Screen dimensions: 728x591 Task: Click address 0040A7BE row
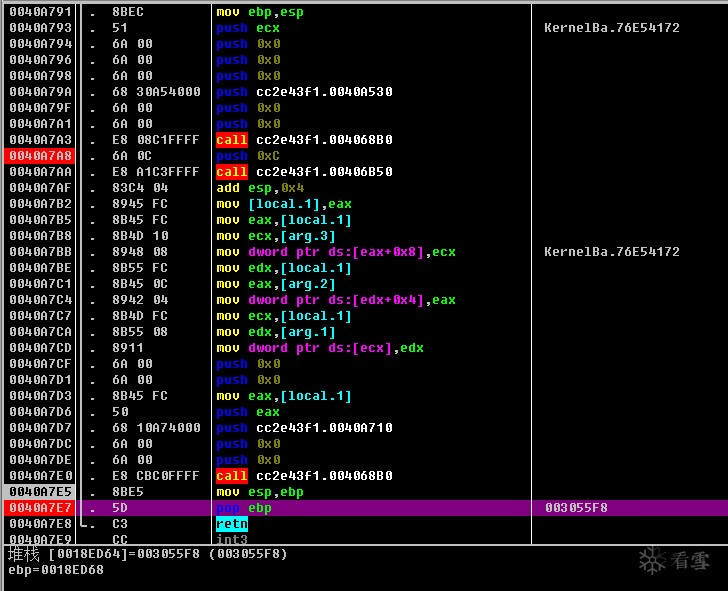pyautogui.click(x=40, y=268)
